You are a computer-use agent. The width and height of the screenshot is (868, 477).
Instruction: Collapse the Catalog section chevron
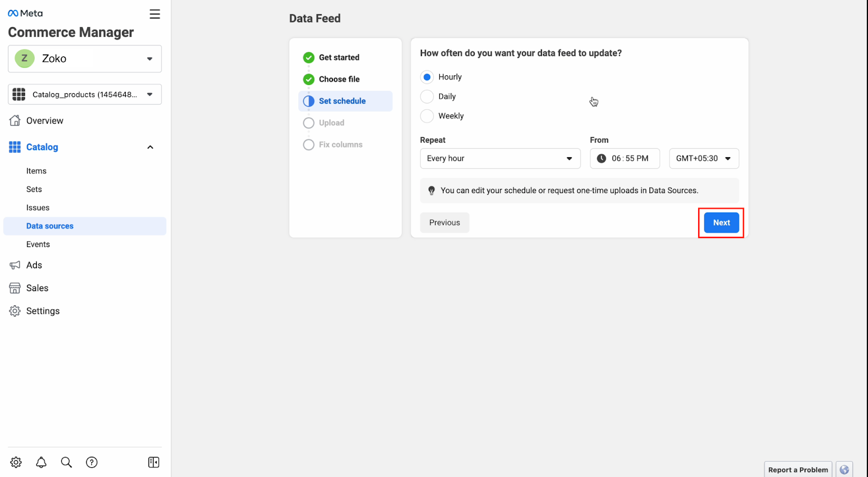click(x=150, y=147)
